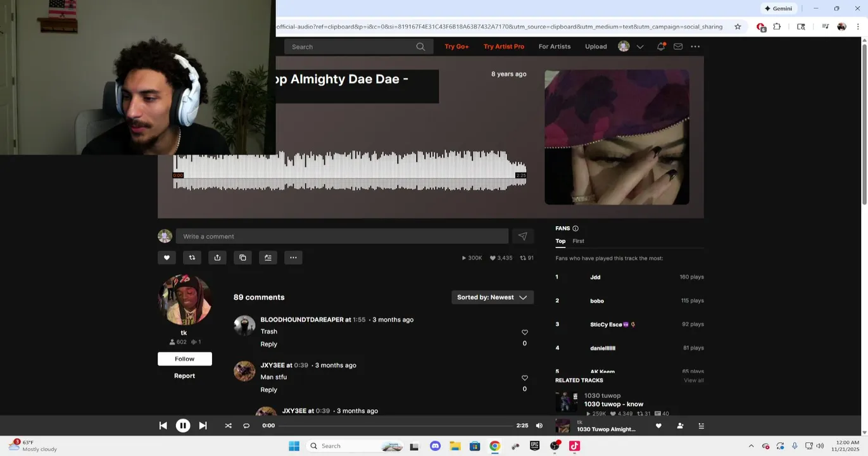The image size is (868, 456).
Task: Click View all for related tracks
Action: (693, 381)
